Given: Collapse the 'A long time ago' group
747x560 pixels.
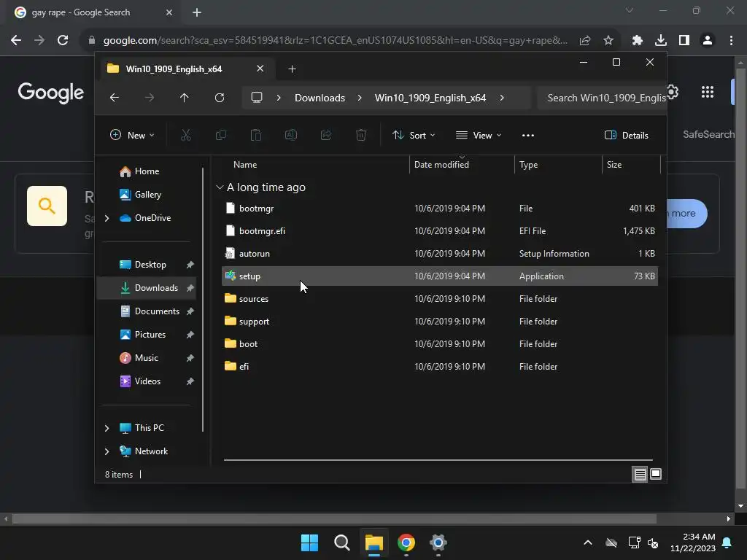Looking at the screenshot, I should point(220,187).
